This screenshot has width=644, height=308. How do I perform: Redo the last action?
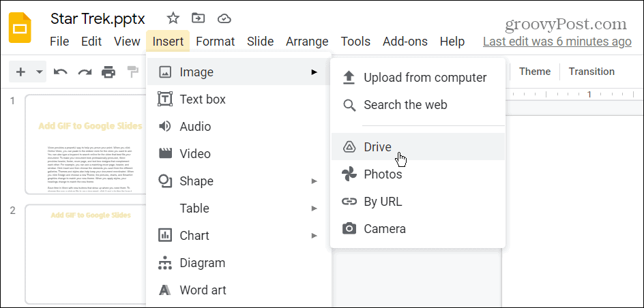(x=85, y=72)
